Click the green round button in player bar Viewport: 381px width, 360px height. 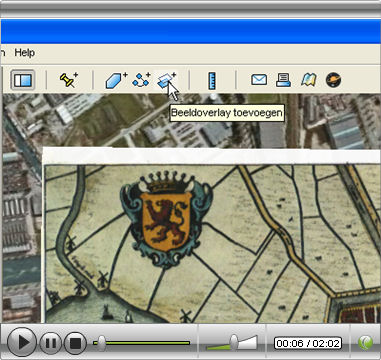coord(365,342)
